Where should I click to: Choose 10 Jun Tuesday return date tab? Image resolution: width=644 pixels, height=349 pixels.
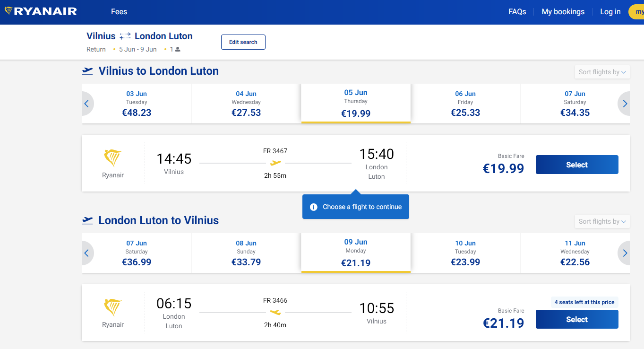click(465, 253)
